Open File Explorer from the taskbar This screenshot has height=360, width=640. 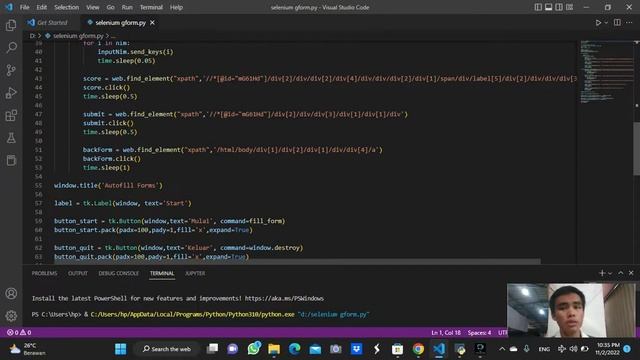click(274, 349)
